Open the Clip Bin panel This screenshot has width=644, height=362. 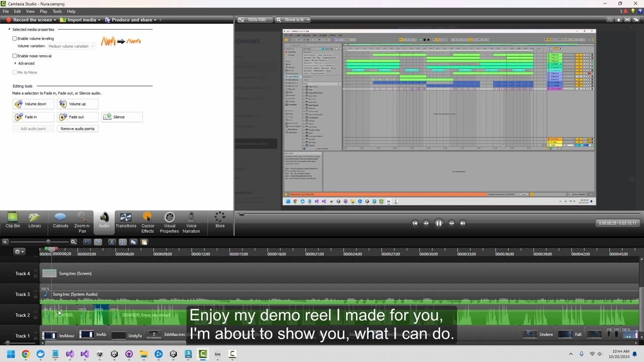point(13,220)
